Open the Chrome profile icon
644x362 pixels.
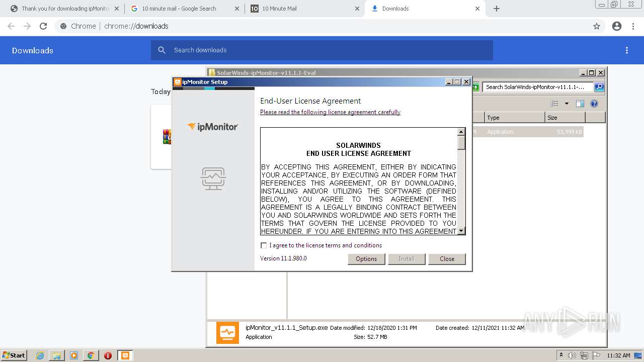617,26
